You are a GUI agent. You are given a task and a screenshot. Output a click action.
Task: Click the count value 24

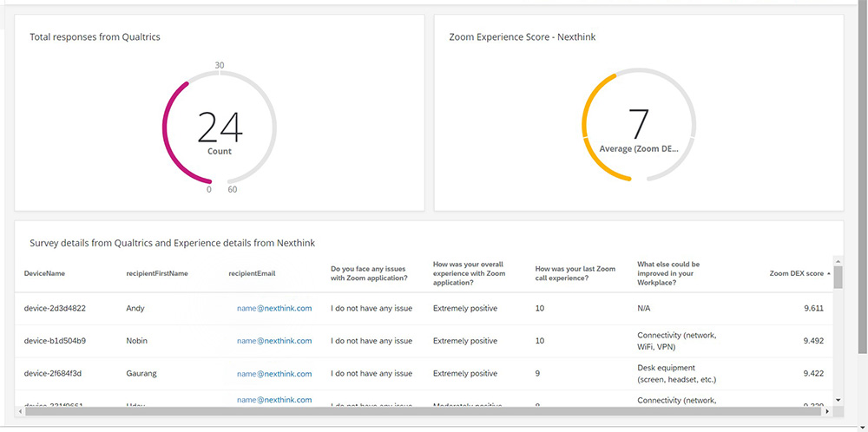pos(220,128)
